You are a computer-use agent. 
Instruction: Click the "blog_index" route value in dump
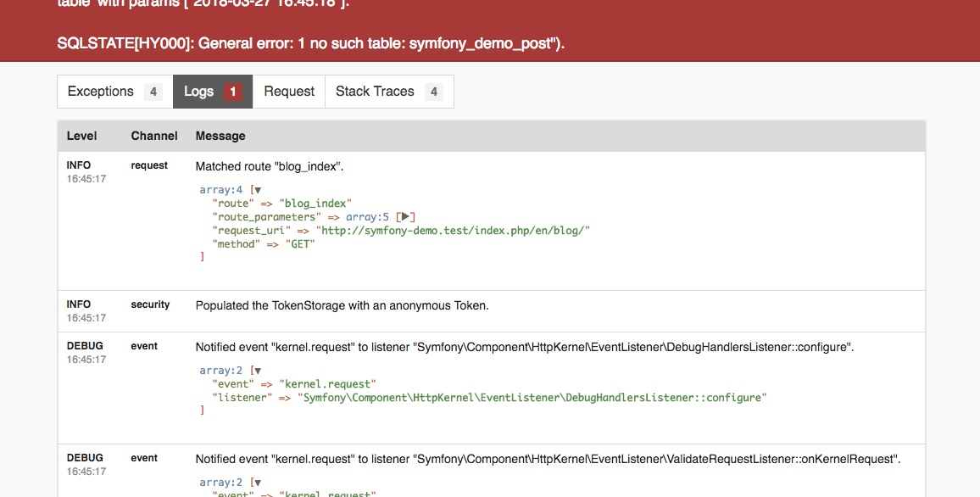(x=315, y=204)
